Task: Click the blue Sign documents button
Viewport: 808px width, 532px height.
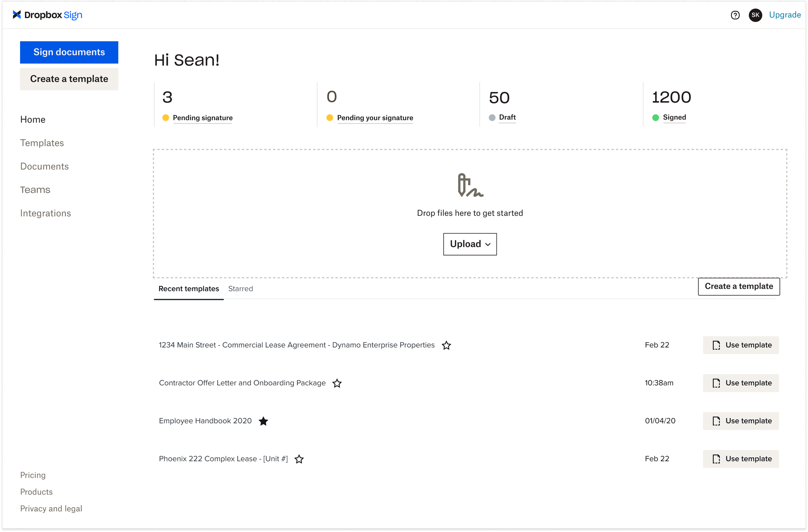Action: (x=69, y=52)
